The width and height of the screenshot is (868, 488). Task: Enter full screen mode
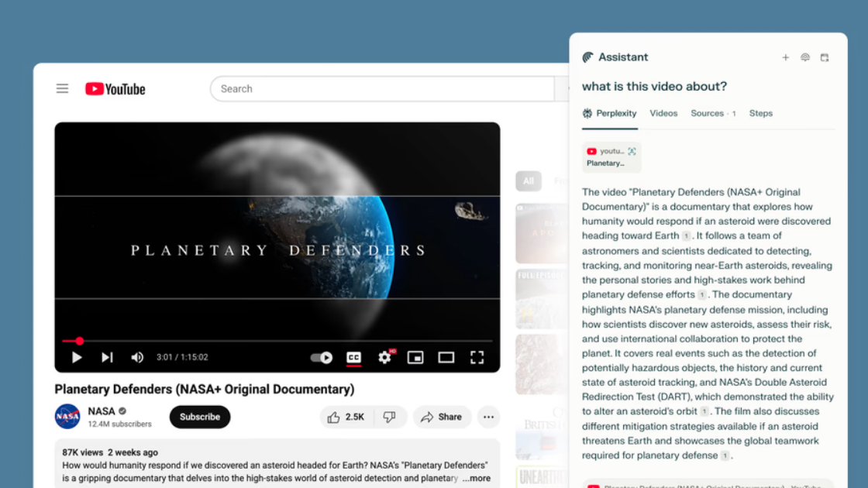click(477, 357)
